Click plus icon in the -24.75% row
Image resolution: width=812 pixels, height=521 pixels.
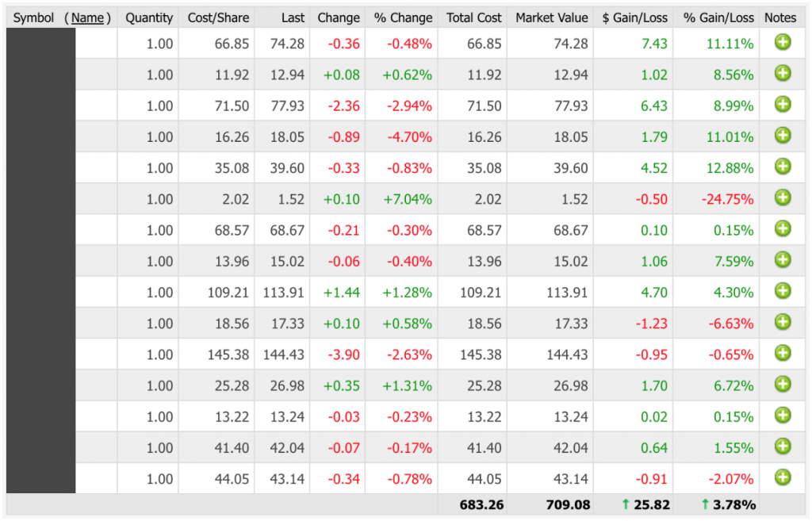click(x=783, y=198)
